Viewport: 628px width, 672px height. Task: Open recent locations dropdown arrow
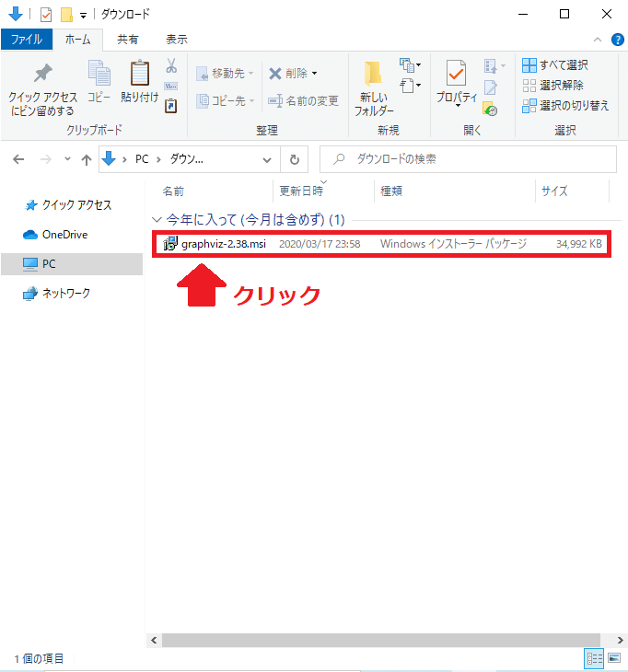click(67, 159)
